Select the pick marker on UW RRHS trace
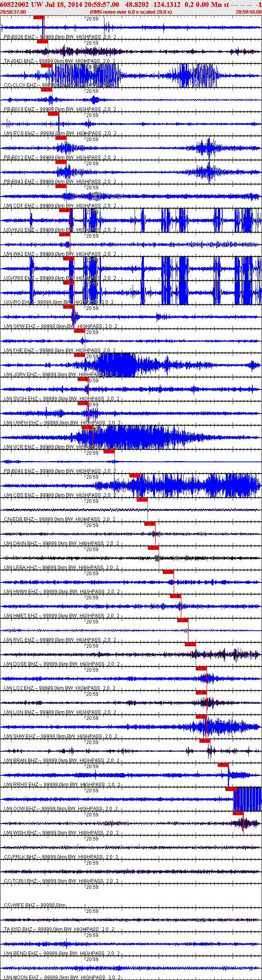The image size is (262, 980). tap(223, 765)
